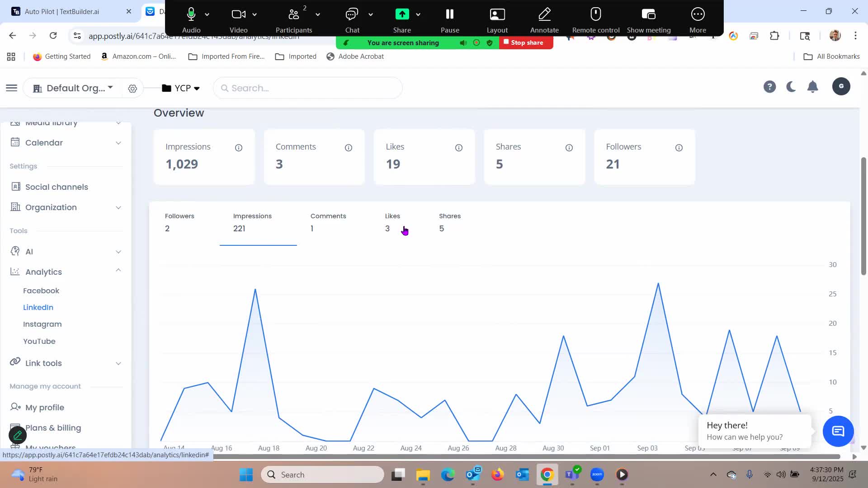Open the hamburger sidebar menu
The width and height of the screenshot is (868, 488).
tap(12, 88)
